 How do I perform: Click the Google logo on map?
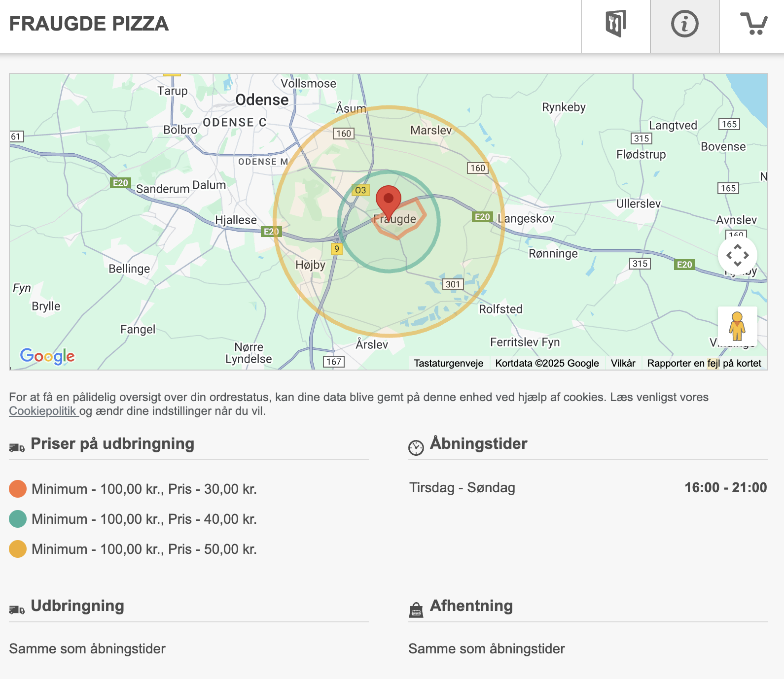[x=47, y=356]
